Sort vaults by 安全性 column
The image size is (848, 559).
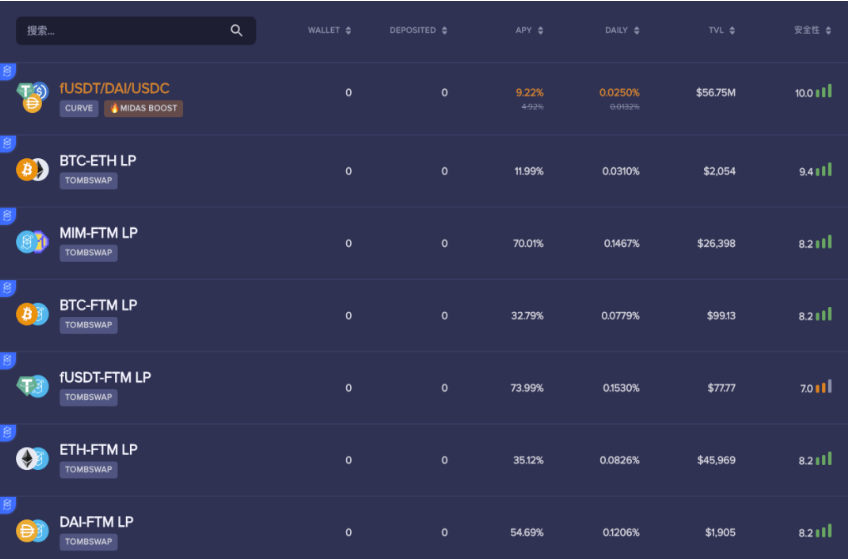click(812, 30)
